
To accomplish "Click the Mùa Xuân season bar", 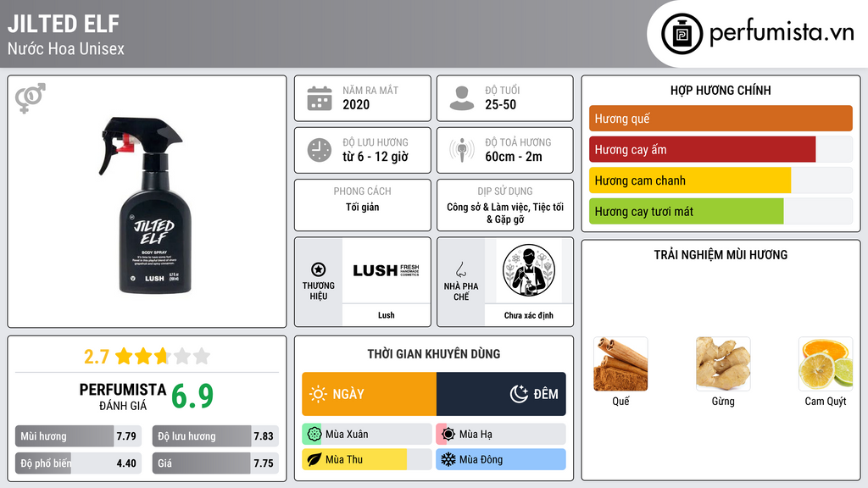I will click(x=367, y=435).
